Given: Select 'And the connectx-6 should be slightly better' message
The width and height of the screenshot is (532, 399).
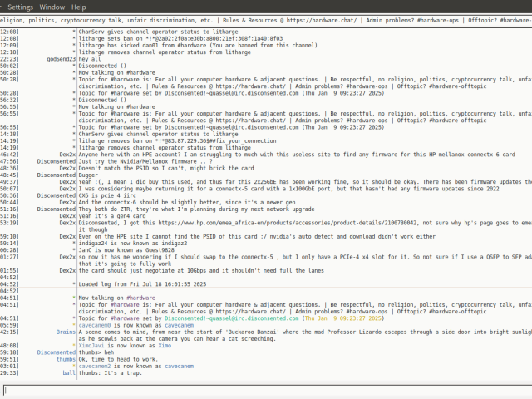Looking at the screenshot, I should [187, 202].
